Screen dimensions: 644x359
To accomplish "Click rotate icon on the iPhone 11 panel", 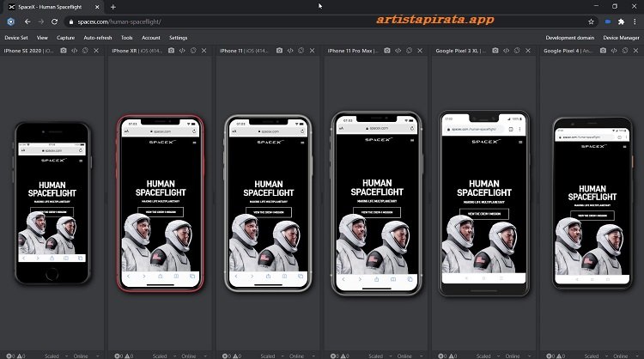I will pyautogui.click(x=301, y=51).
